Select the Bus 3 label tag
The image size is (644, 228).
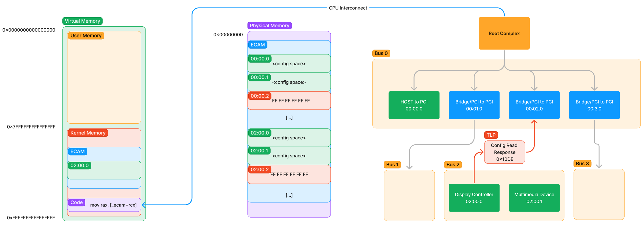(x=582, y=164)
